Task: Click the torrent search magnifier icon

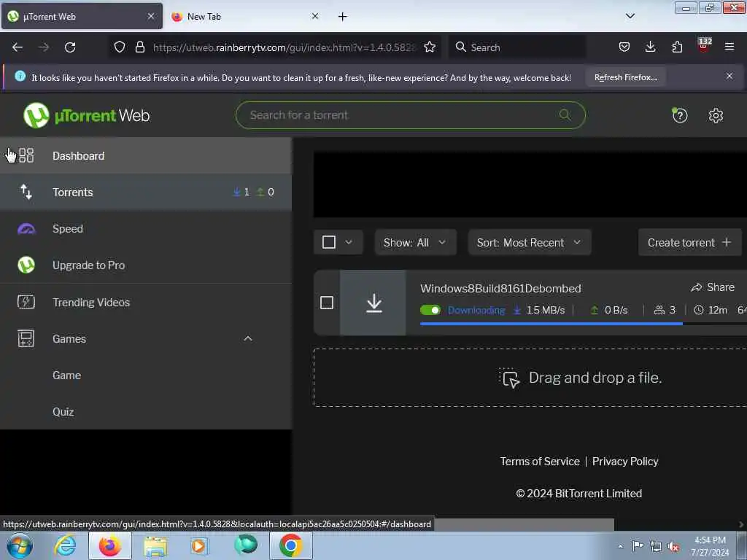Action: (565, 114)
